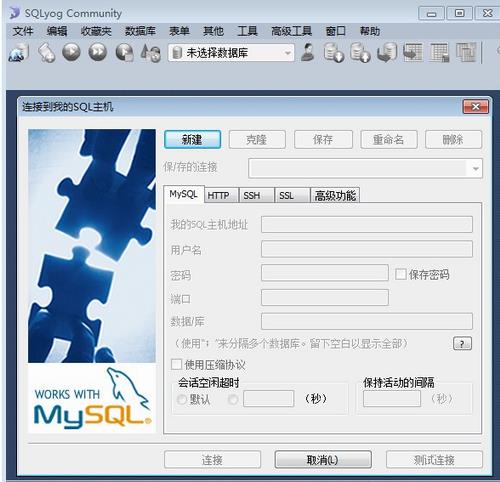The height and width of the screenshot is (482, 500).
Task: Click the toolbar icon left of database selector
Action: tap(151, 53)
